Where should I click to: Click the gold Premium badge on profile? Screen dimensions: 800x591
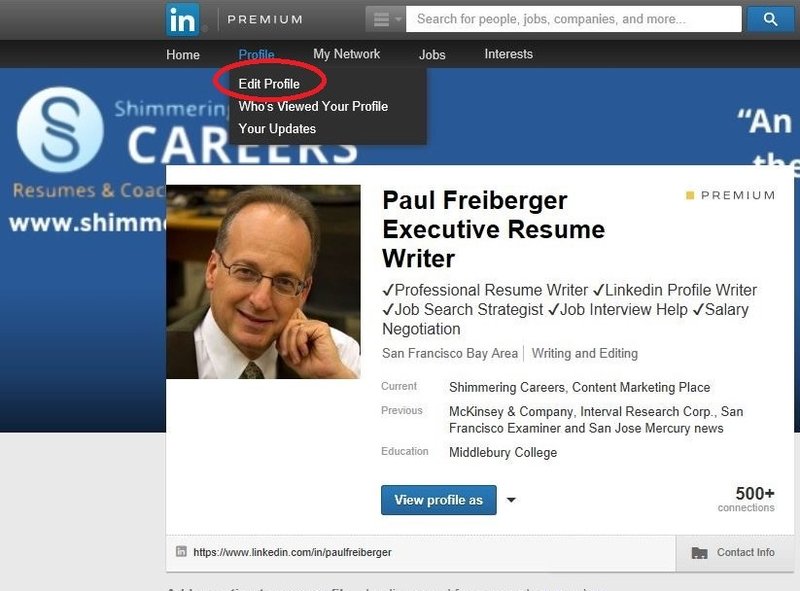[731, 195]
